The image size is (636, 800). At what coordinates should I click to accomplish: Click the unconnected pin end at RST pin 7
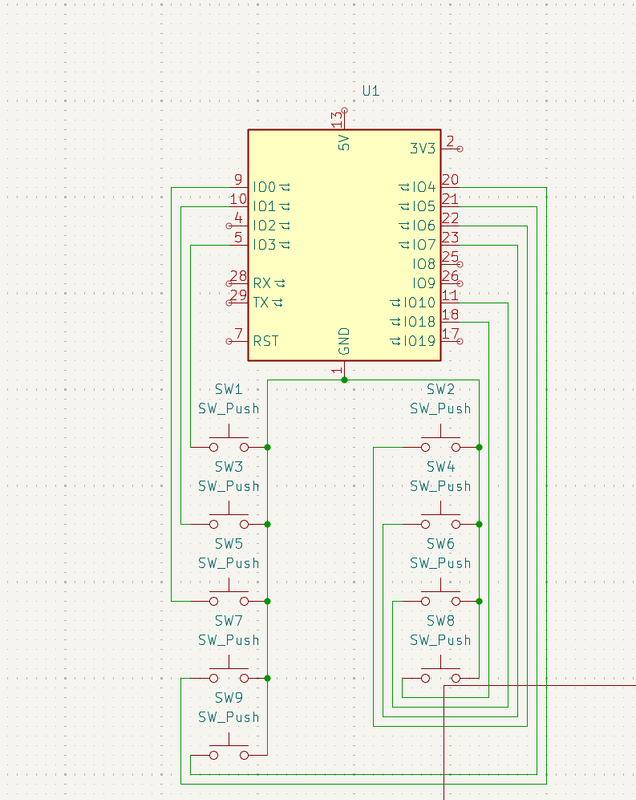[229, 341]
